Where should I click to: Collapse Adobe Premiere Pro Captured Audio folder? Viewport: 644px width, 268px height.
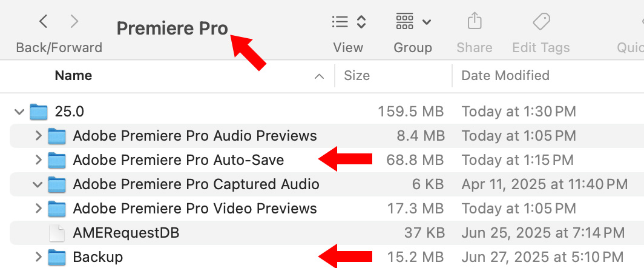click(38, 184)
